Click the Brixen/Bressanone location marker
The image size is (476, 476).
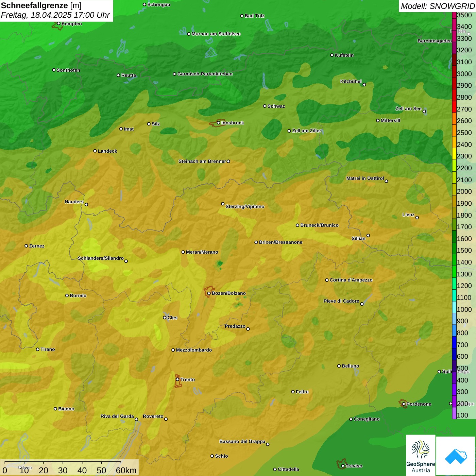256,242
